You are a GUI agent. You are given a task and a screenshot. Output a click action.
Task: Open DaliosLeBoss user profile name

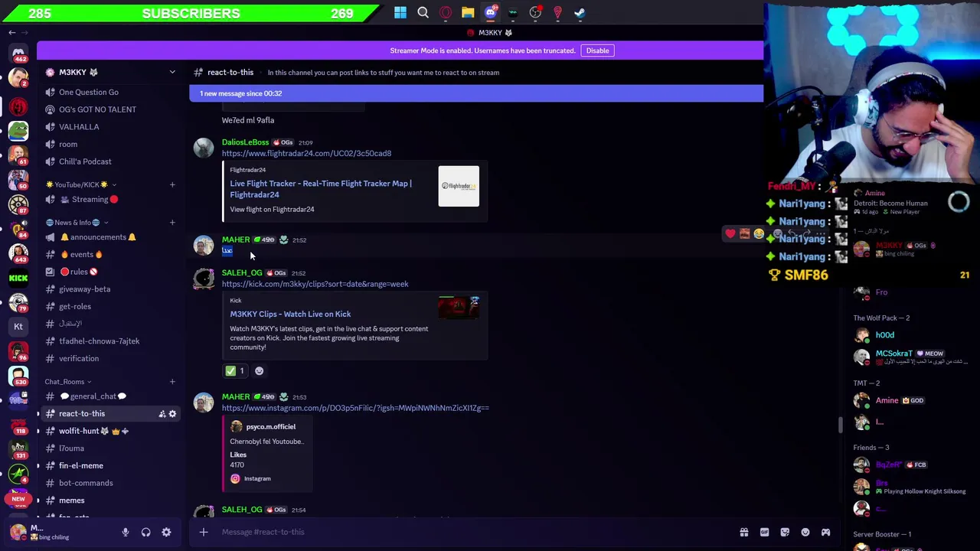[245, 142]
